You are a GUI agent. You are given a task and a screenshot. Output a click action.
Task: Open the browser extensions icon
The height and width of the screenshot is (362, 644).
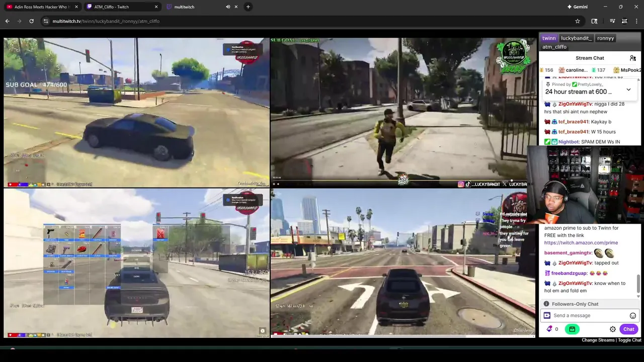(x=594, y=21)
